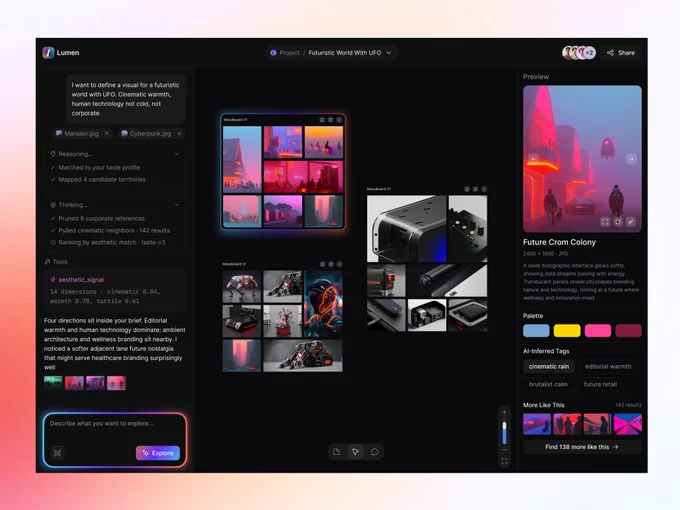This screenshot has width=680, height=510.
Task: Click the regenerate icon on the preview image
Action: 618,222
